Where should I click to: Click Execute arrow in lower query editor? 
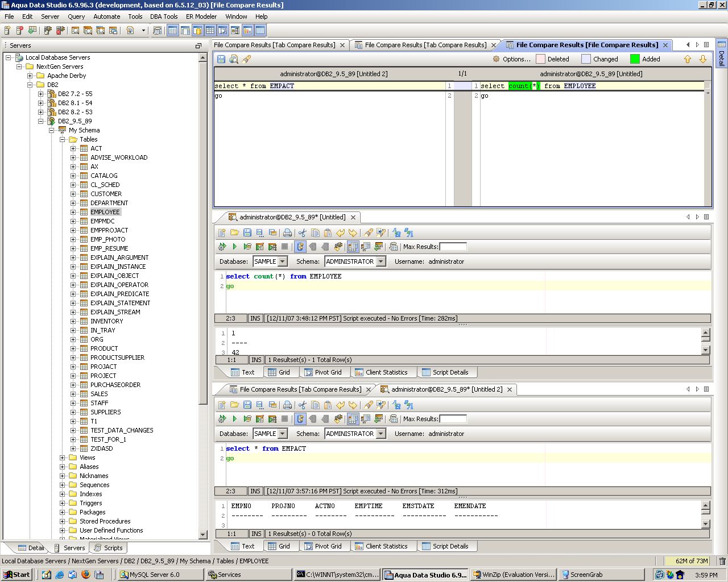tap(234, 419)
